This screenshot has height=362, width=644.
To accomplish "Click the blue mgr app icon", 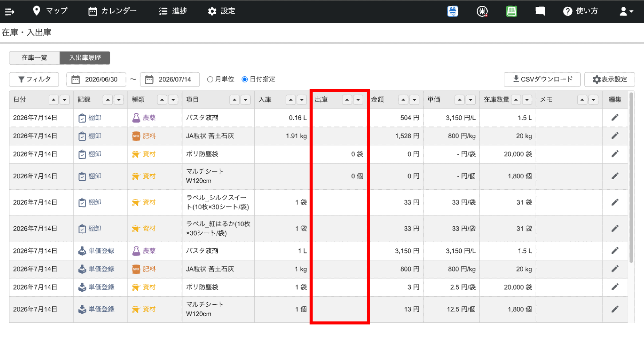I will [x=453, y=11].
